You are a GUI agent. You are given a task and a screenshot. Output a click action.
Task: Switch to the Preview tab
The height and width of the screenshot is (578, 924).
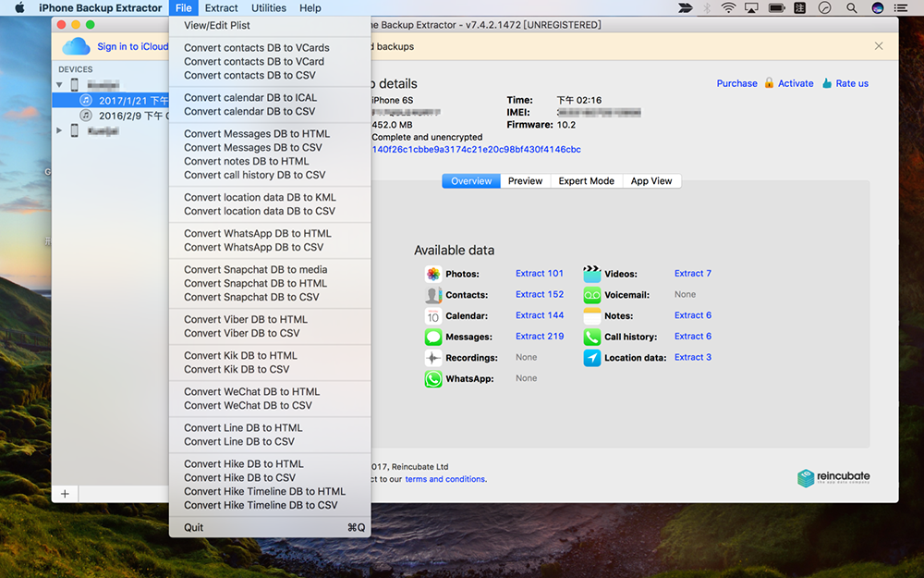click(x=525, y=181)
